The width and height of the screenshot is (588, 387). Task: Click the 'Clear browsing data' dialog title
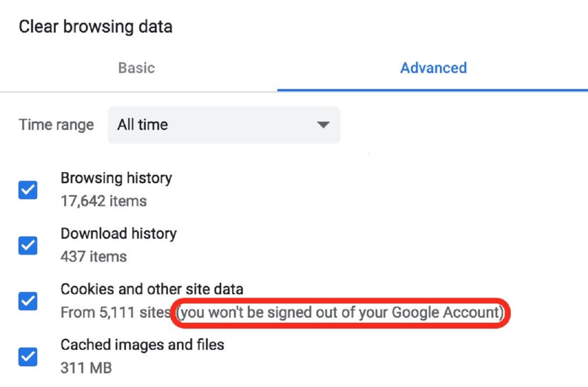[95, 27]
